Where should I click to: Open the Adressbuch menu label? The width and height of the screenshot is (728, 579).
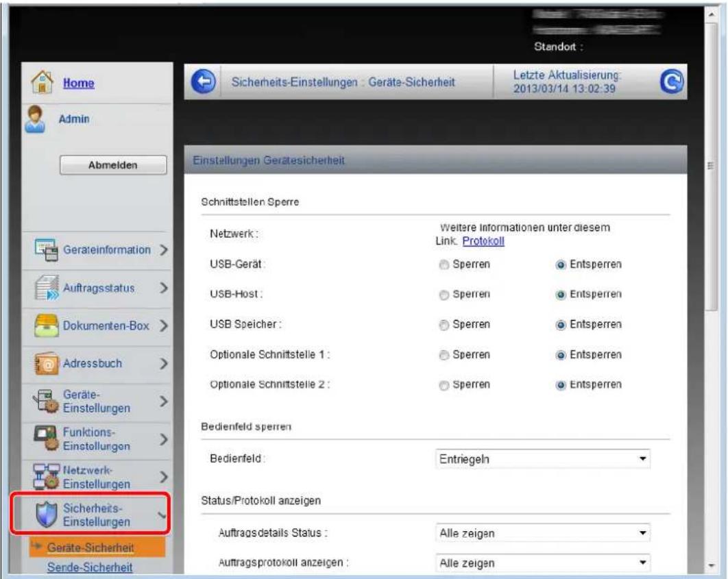[x=93, y=363]
